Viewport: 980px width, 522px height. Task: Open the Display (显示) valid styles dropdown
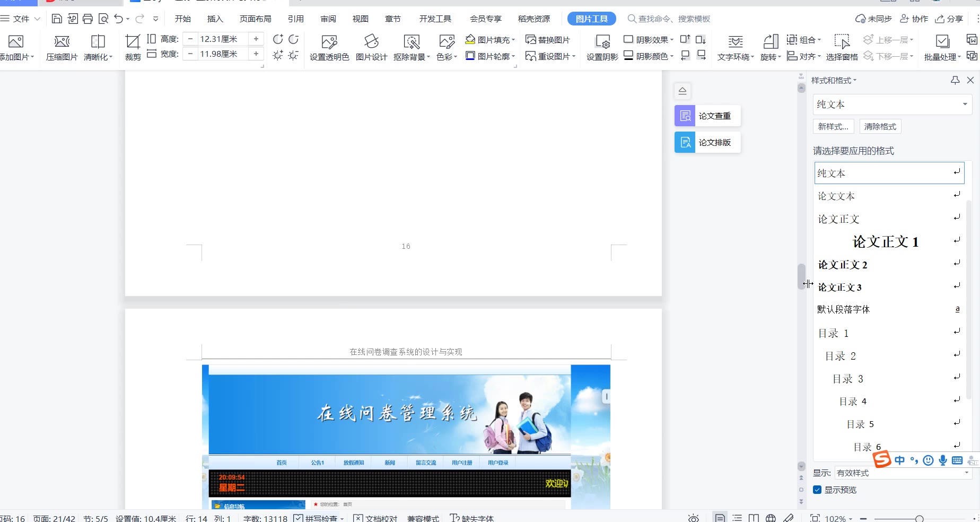tap(903, 473)
